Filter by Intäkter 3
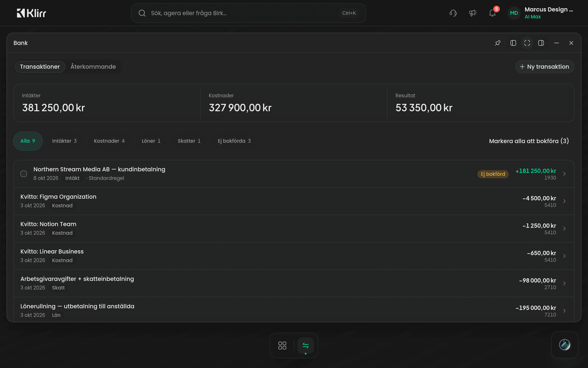Screen dimensions: 588x368 pos(64,141)
